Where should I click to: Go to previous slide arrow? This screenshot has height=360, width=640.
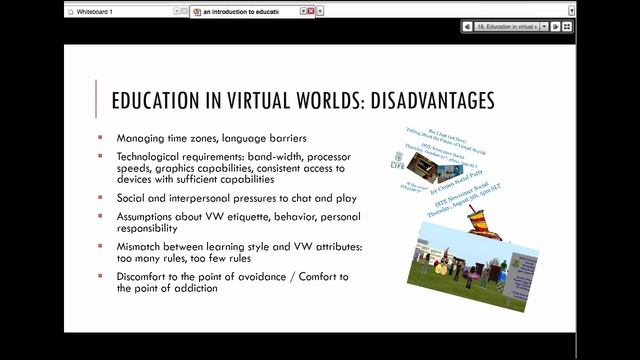click(467, 27)
